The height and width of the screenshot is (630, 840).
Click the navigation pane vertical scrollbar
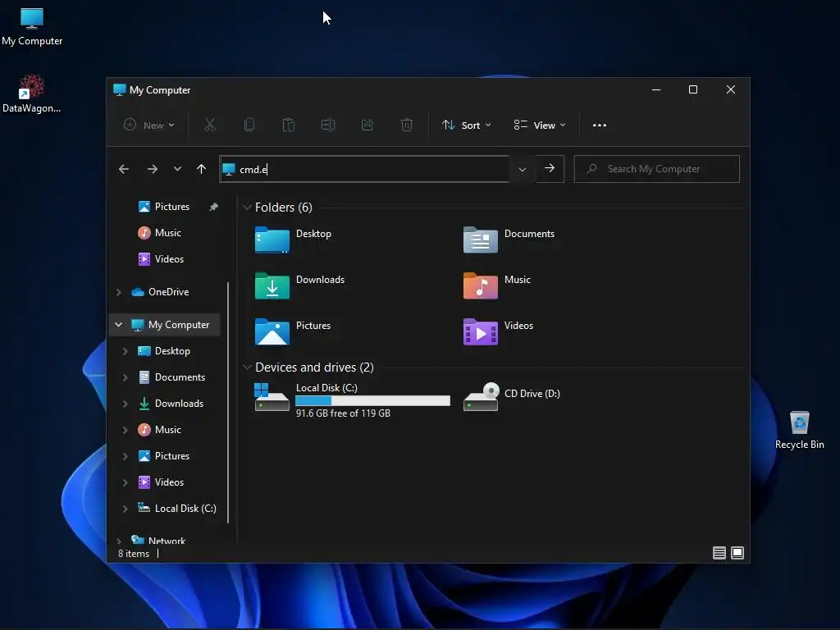228,402
